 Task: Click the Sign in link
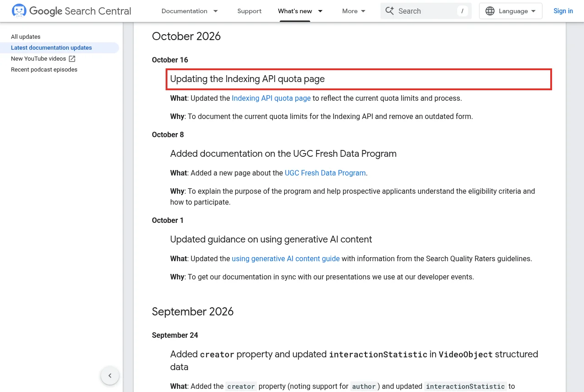[563, 11]
